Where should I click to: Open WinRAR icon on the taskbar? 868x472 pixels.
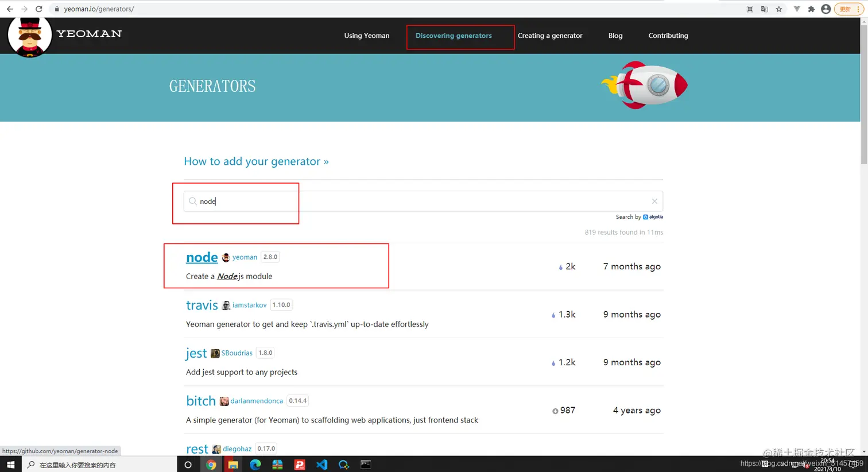click(277, 465)
